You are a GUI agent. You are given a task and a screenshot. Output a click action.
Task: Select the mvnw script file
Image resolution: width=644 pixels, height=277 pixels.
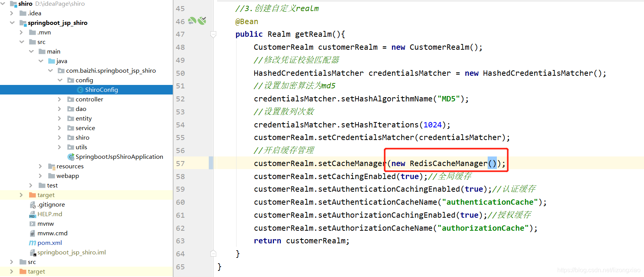click(x=45, y=224)
